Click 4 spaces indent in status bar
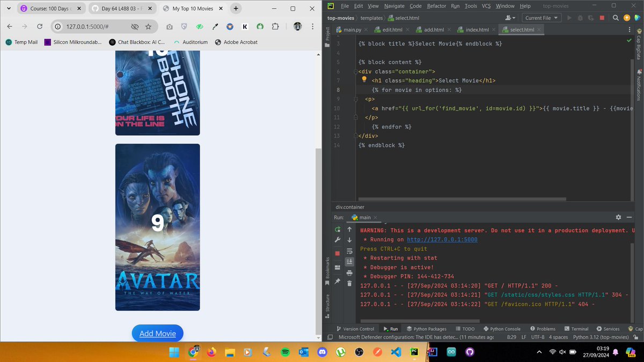The image size is (644, 362). click(558, 337)
